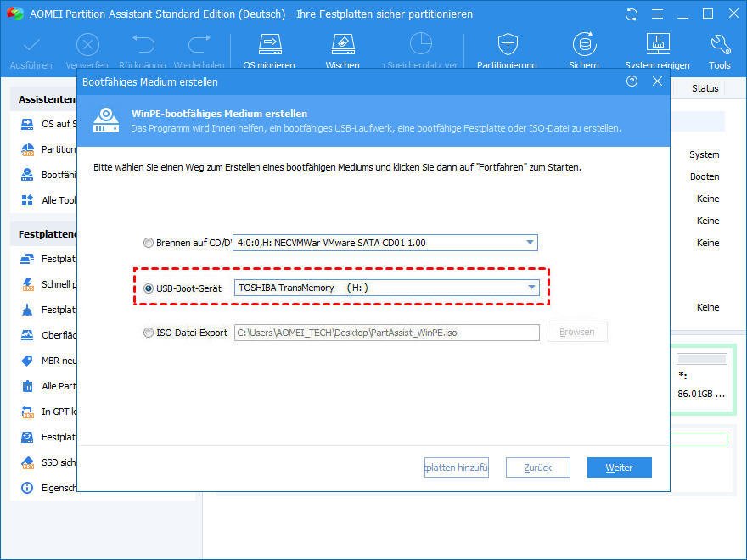This screenshot has width=747, height=560.
Task: Click the ISO file path input field
Action: 386,333
